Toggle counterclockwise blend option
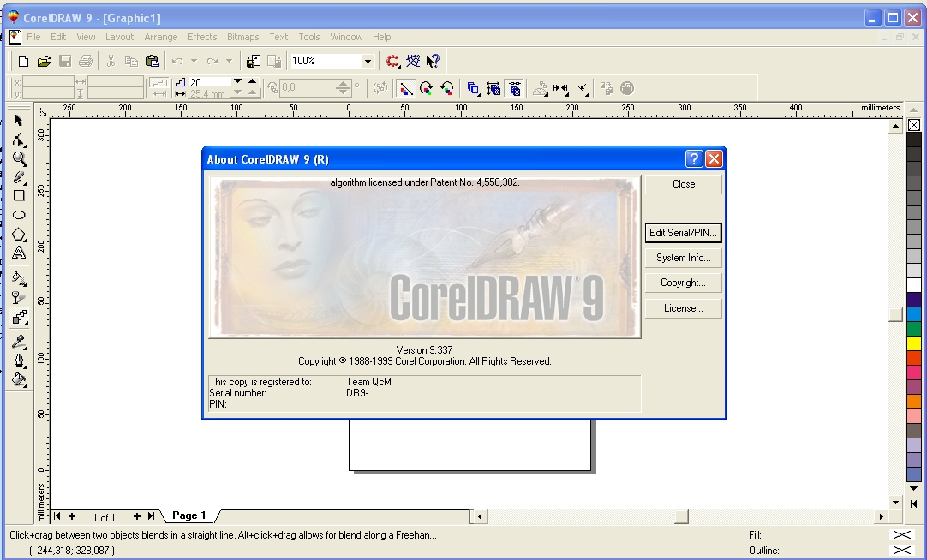Screen dimensions: 927x560 pyautogui.click(x=446, y=88)
